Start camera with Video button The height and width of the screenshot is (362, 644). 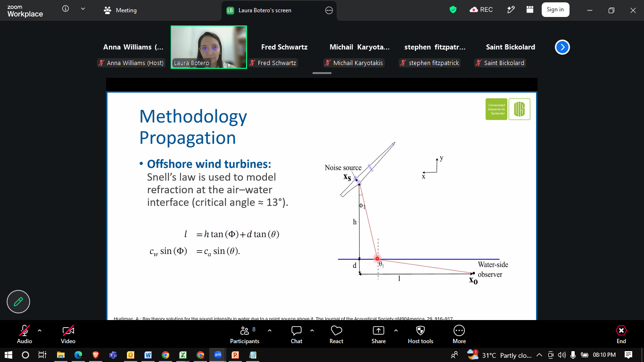point(68,334)
